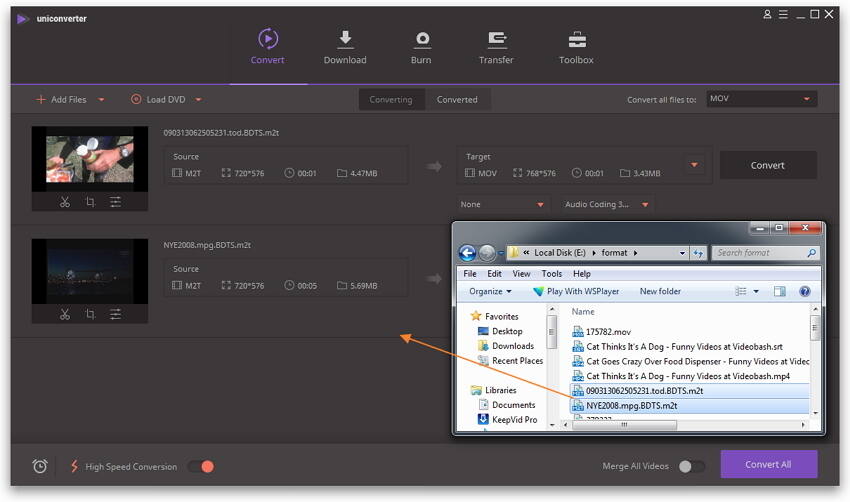
Task: Toggle High Speed Conversion switch
Action: tap(201, 467)
